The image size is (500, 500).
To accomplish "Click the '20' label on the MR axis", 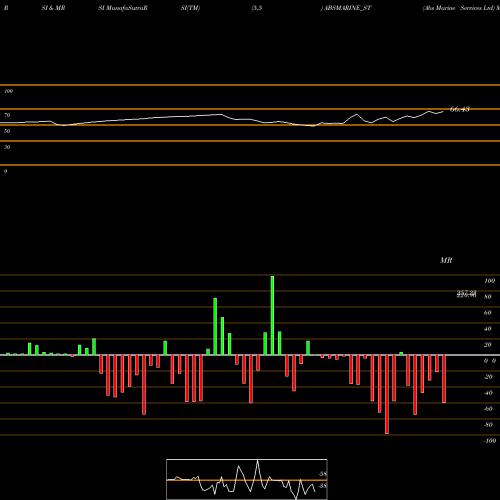I will pyautogui.click(x=488, y=345).
